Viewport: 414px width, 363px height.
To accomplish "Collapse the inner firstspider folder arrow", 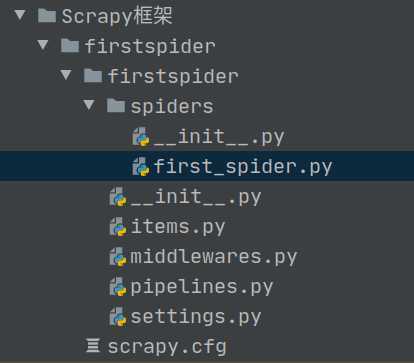I will 66,75.
